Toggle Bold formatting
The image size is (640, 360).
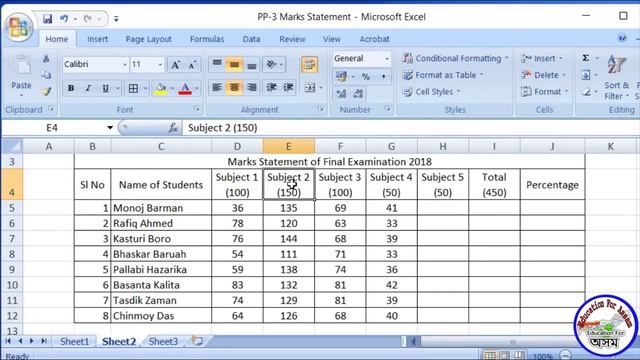point(71,88)
